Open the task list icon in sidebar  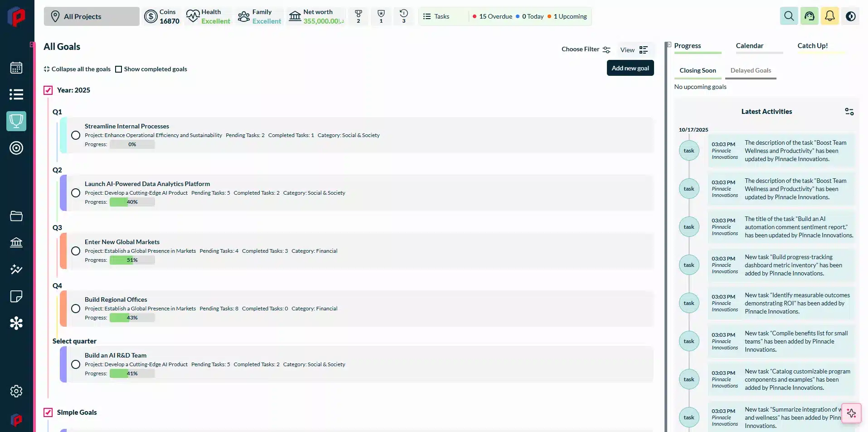pos(16,94)
